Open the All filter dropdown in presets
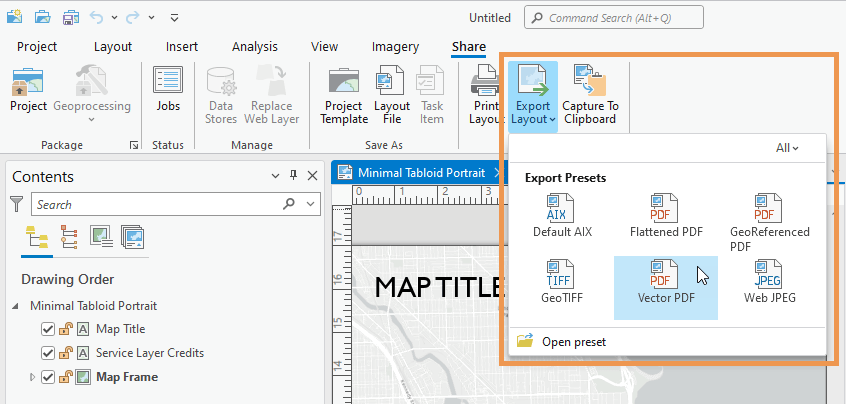Viewport: 846px width, 404px height. click(x=787, y=148)
